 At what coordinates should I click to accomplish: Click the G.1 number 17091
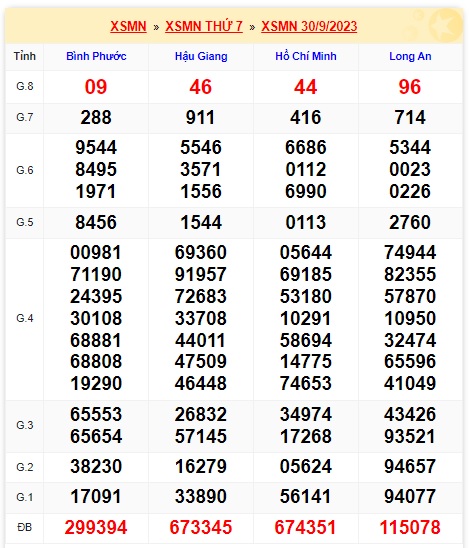coord(96,497)
